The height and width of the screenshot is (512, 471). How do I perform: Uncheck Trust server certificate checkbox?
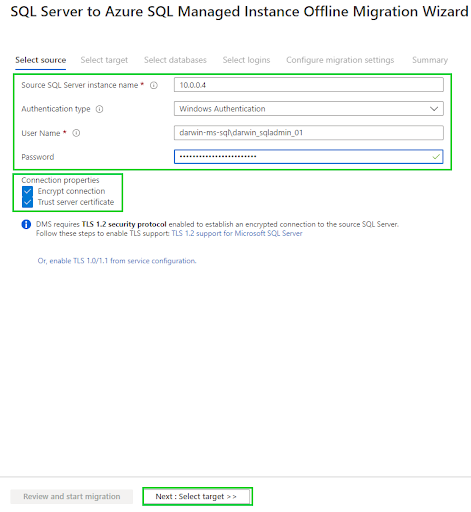(x=27, y=202)
